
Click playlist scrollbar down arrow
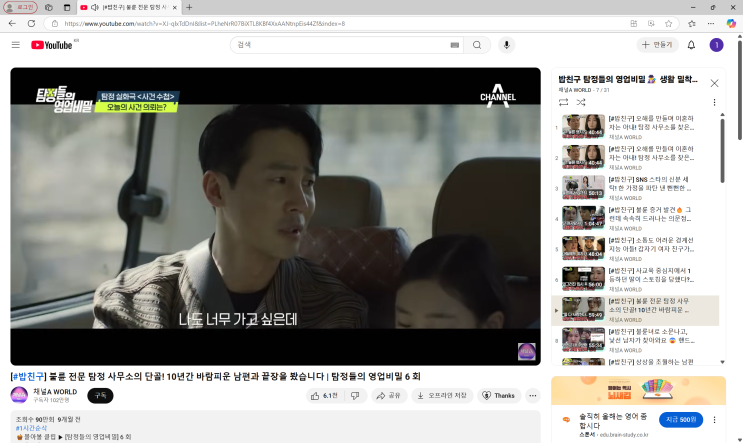point(722,362)
